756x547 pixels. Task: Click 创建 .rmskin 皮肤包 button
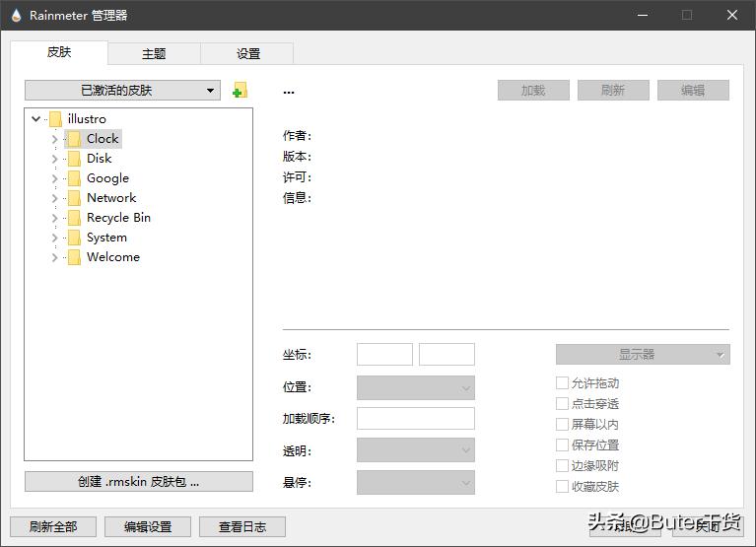[x=138, y=481]
